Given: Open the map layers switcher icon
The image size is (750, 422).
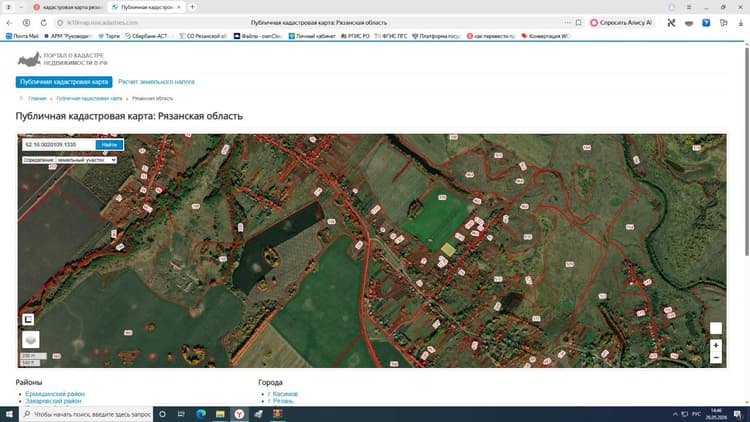Looking at the screenshot, I should [31, 340].
